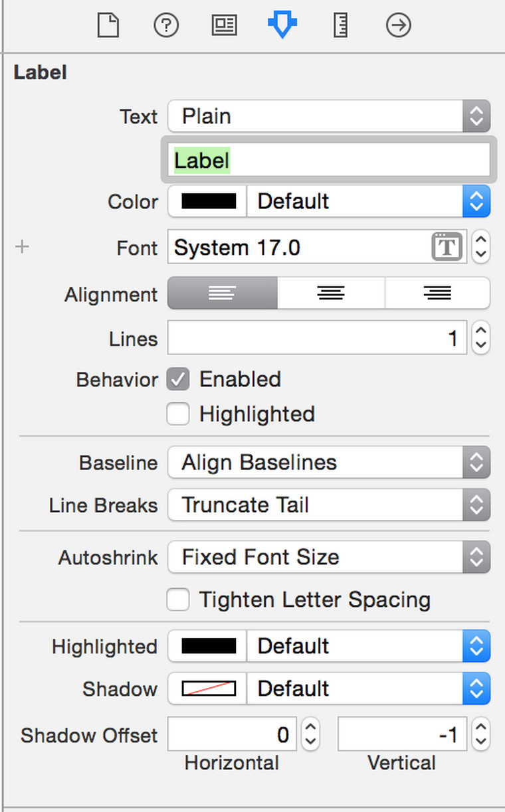Set text alignment to left

222,293
